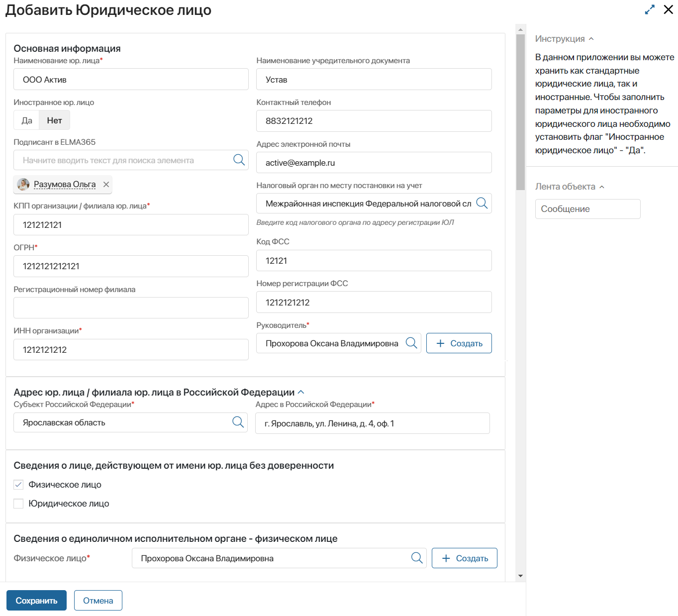Image resolution: width=678 pixels, height=616 pixels.
Task: Click search icon in tax authority field
Action: click(482, 203)
